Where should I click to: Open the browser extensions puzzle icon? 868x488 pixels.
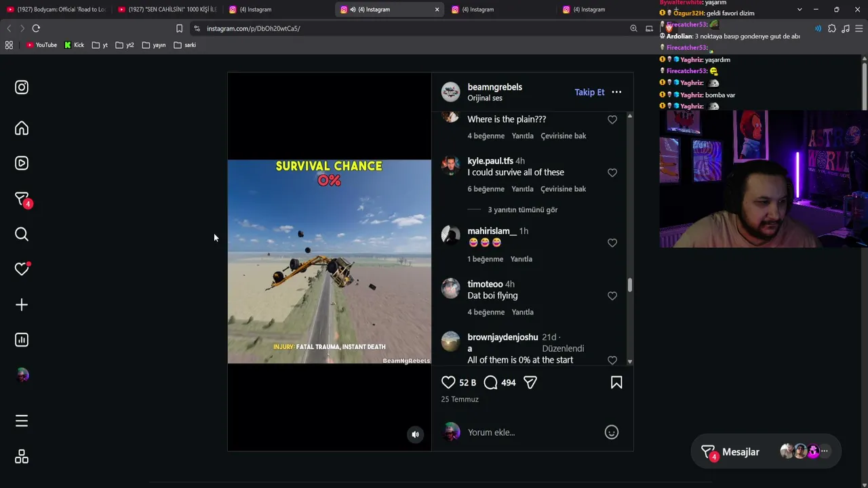[x=832, y=28]
